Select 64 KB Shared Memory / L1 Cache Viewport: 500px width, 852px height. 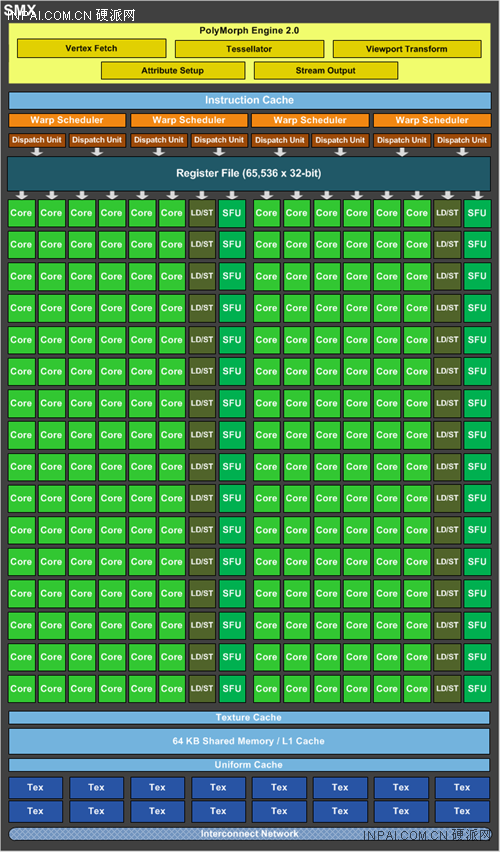coord(249,741)
